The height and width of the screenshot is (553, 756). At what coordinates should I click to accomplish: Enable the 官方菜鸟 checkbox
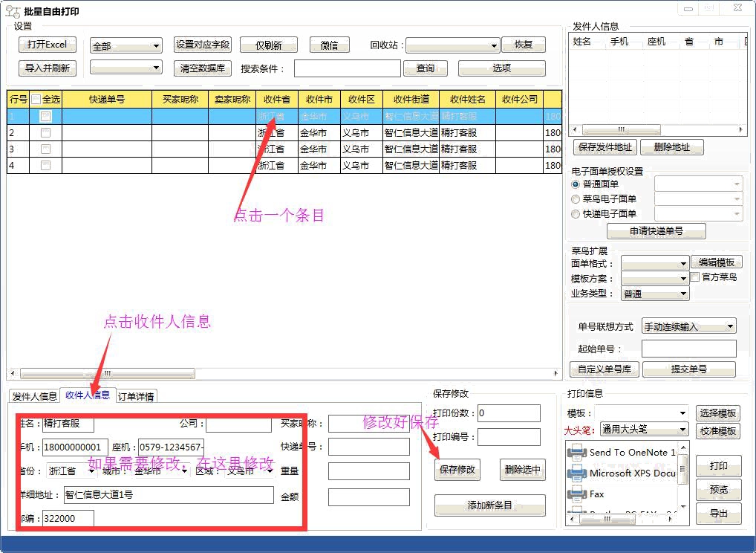pyautogui.click(x=695, y=276)
